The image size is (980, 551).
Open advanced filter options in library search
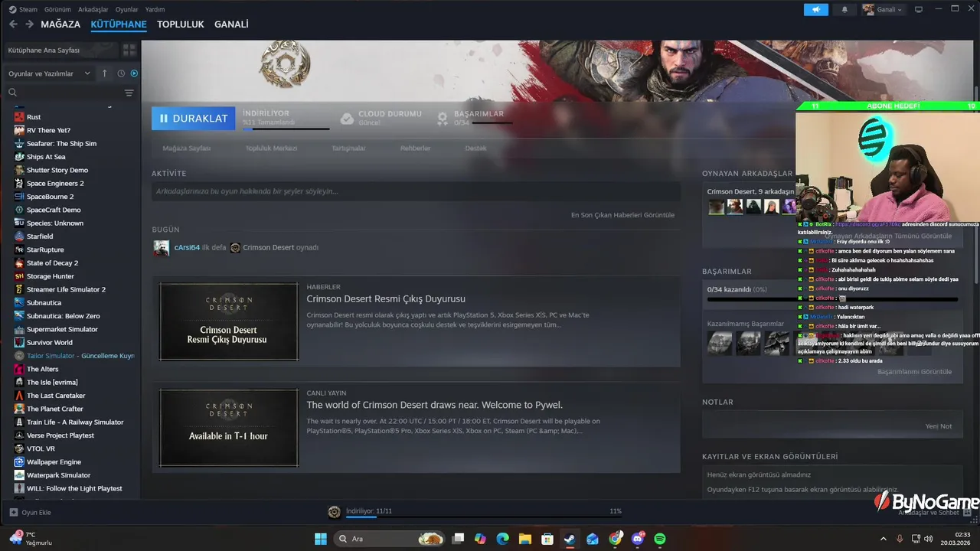tap(129, 93)
